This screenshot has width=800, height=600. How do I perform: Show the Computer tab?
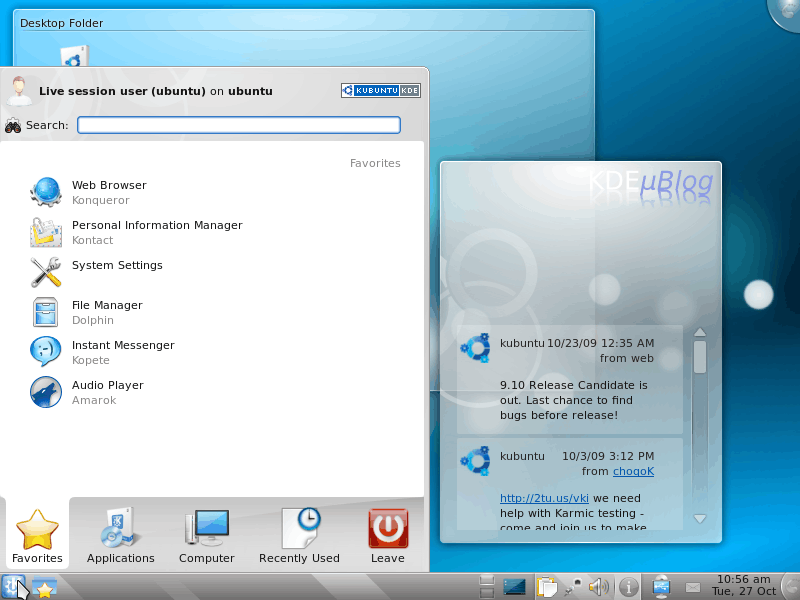click(207, 536)
